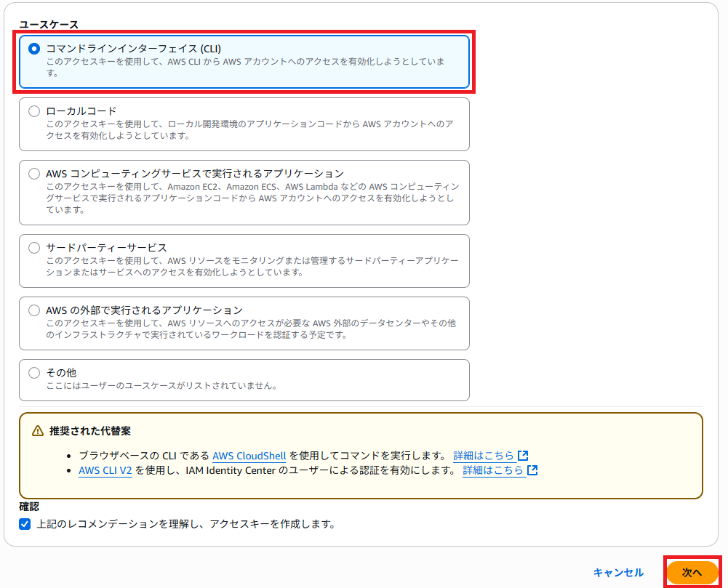Choose AWS コンピューティングサービスで実行されるアプリケーション option
Image resolution: width=728 pixels, height=588 pixels.
[x=34, y=174]
